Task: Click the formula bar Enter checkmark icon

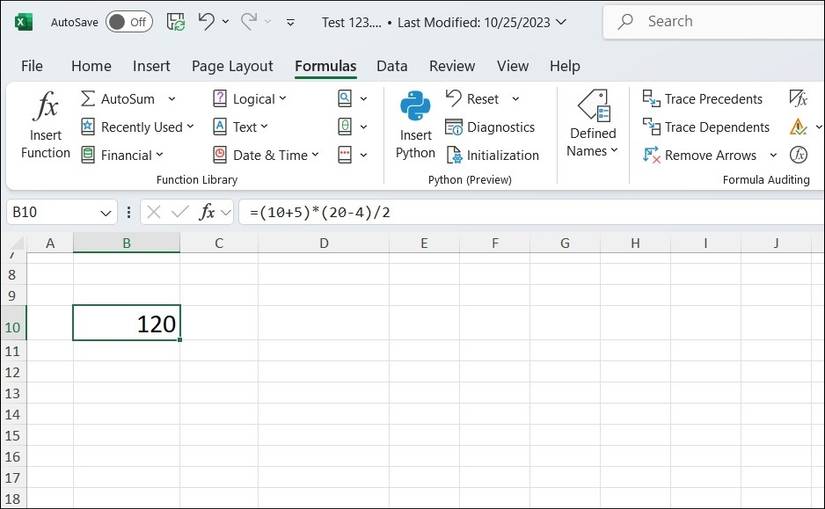Action: [x=180, y=212]
